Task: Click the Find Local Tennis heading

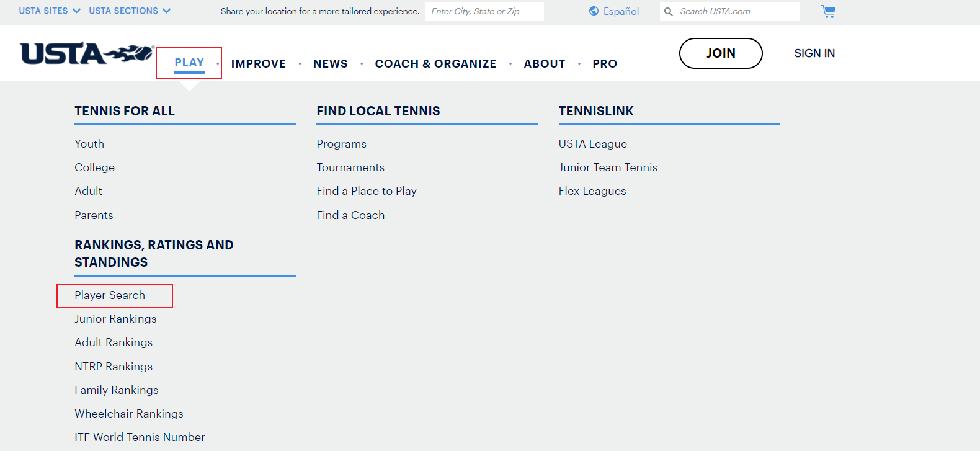Action: click(x=378, y=111)
